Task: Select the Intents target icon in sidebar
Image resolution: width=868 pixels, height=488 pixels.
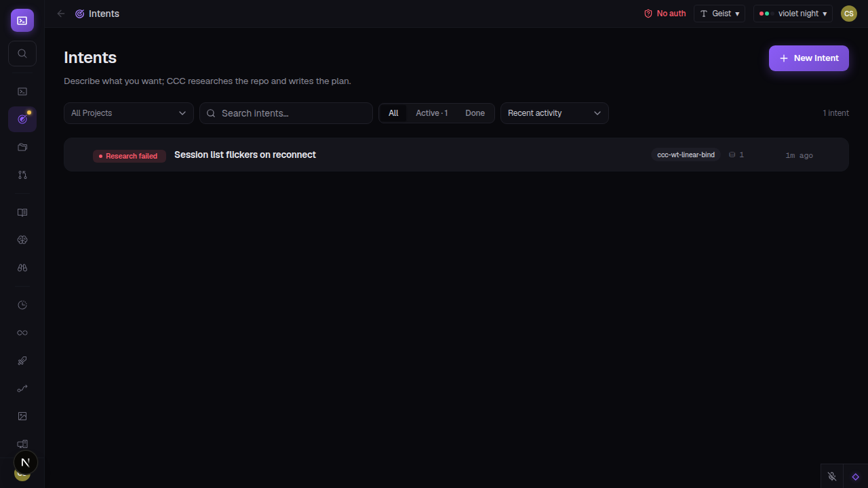Action: pyautogui.click(x=22, y=119)
